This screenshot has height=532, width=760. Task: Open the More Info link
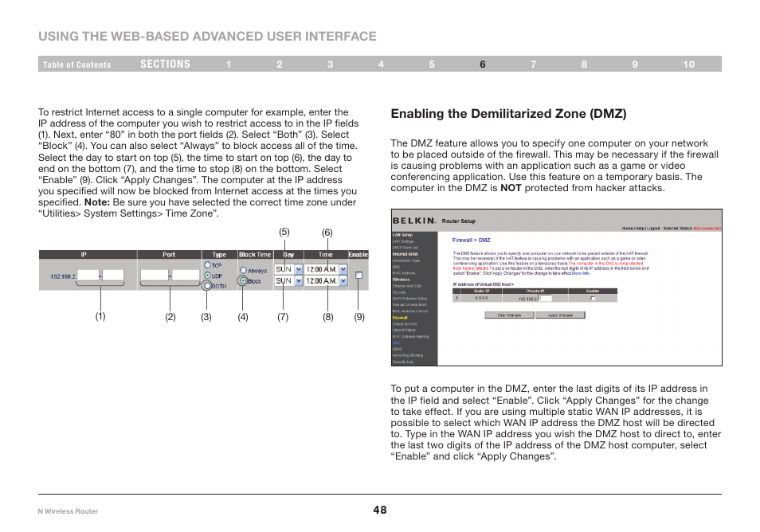click(x=581, y=273)
